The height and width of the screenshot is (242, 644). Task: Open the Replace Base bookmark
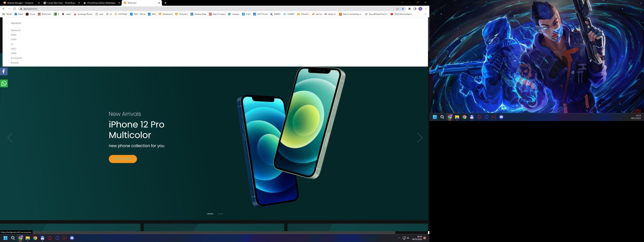point(198,14)
